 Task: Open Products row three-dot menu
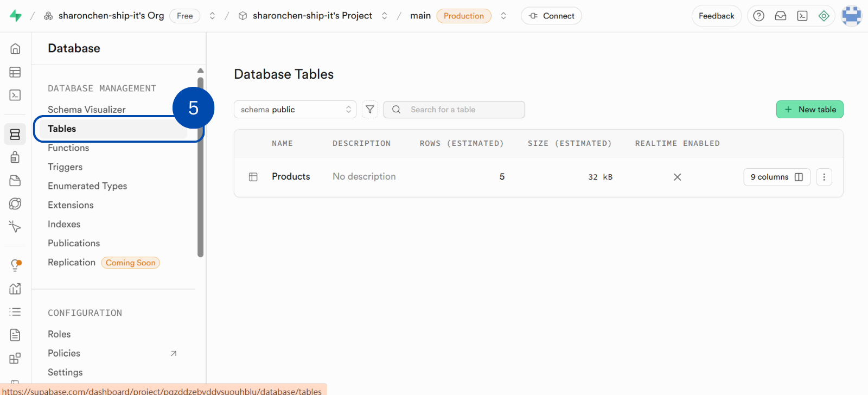click(x=824, y=177)
